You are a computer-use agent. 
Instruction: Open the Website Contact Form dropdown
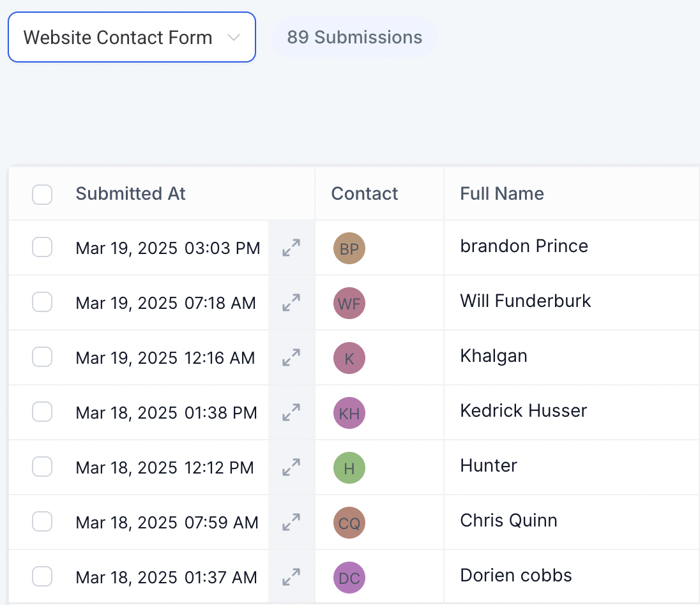click(x=118, y=38)
